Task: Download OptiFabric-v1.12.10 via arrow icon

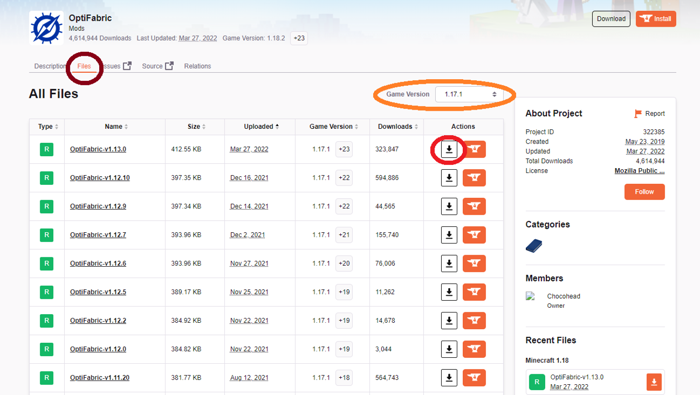Action: (449, 178)
